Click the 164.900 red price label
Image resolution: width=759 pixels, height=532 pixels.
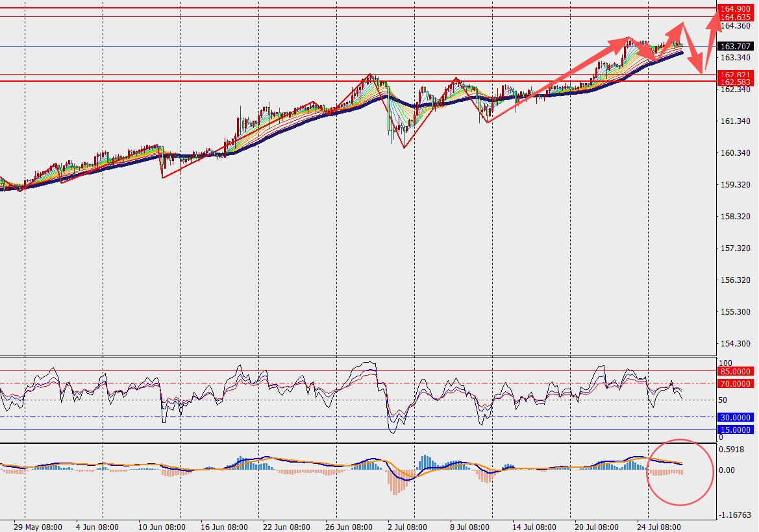(735, 8)
